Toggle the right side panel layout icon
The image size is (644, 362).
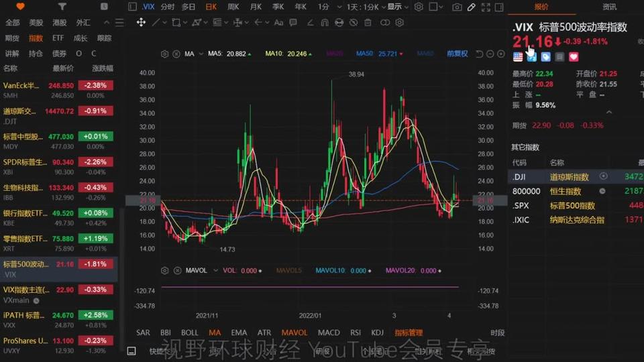click(499, 7)
